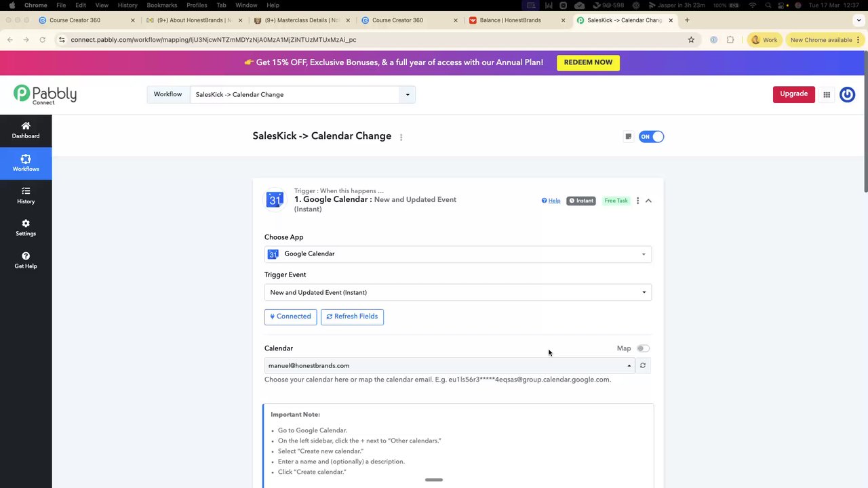Refresh the Calendar field list icon
The height and width of the screenshot is (488, 868).
click(x=643, y=366)
